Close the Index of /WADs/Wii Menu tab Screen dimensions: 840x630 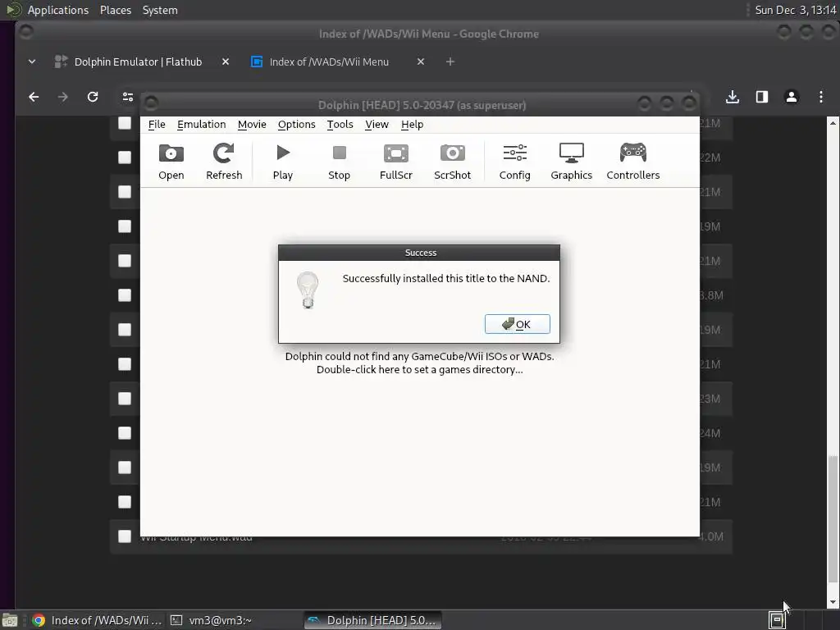pos(421,62)
